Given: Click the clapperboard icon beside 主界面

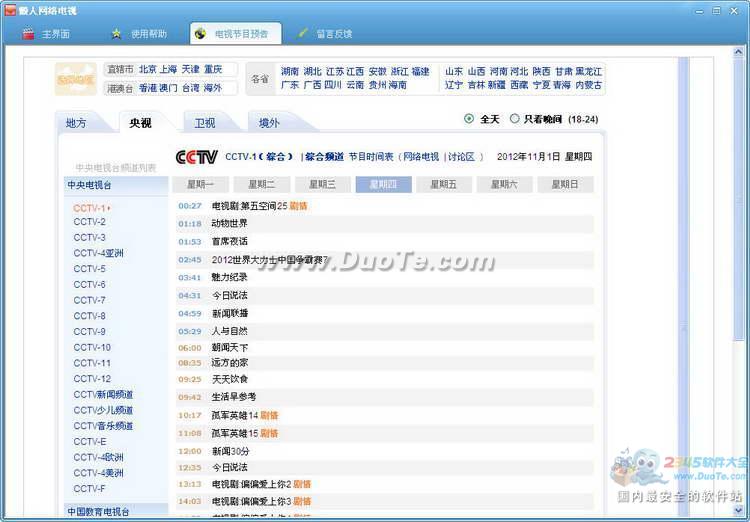Looking at the screenshot, I should [29, 33].
